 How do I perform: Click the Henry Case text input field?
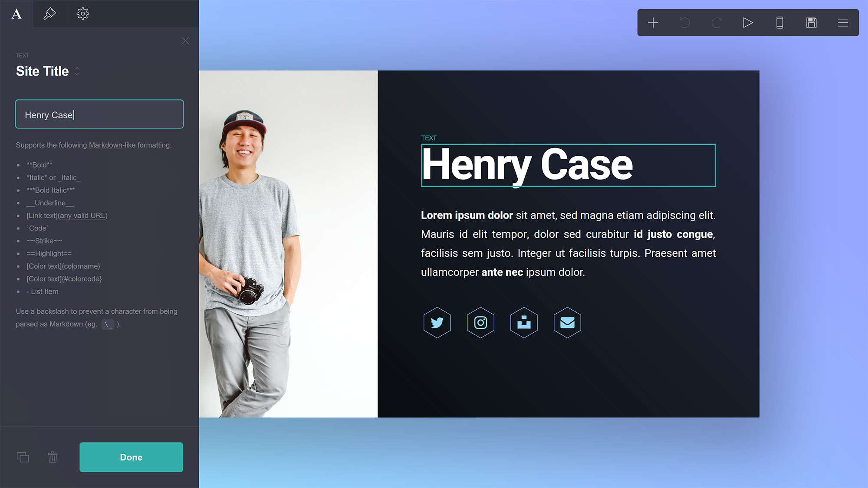click(99, 115)
